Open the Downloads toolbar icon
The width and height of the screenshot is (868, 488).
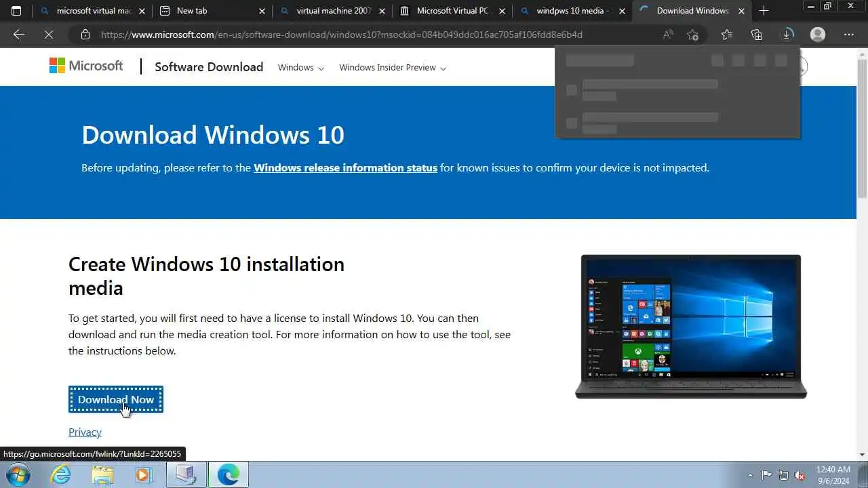click(787, 35)
